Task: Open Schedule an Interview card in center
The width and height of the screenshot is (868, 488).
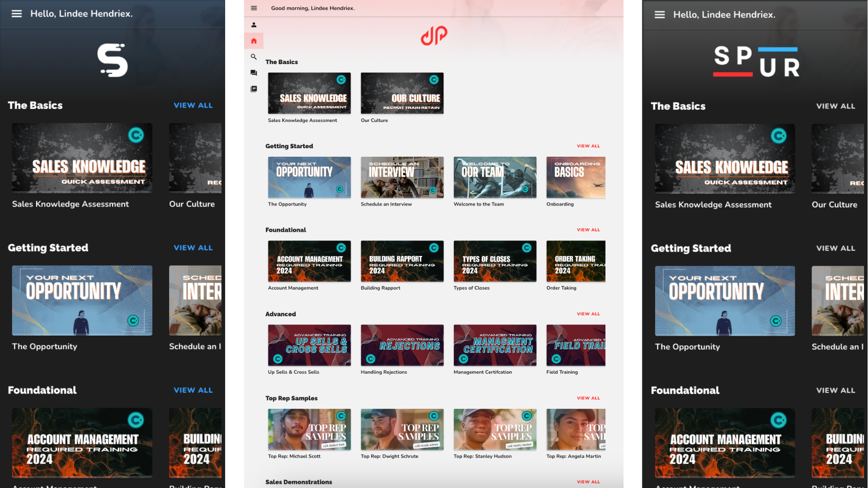Action: point(402,177)
